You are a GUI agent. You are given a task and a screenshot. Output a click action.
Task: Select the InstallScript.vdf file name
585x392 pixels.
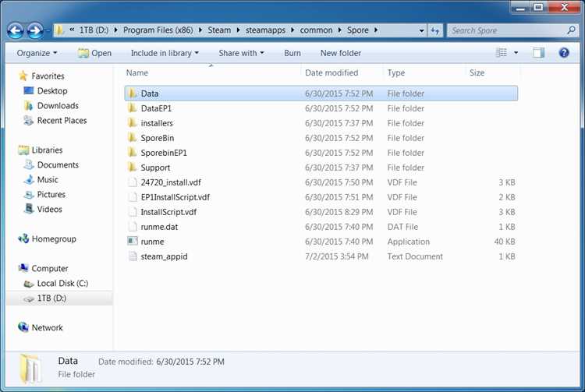(168, 212)
